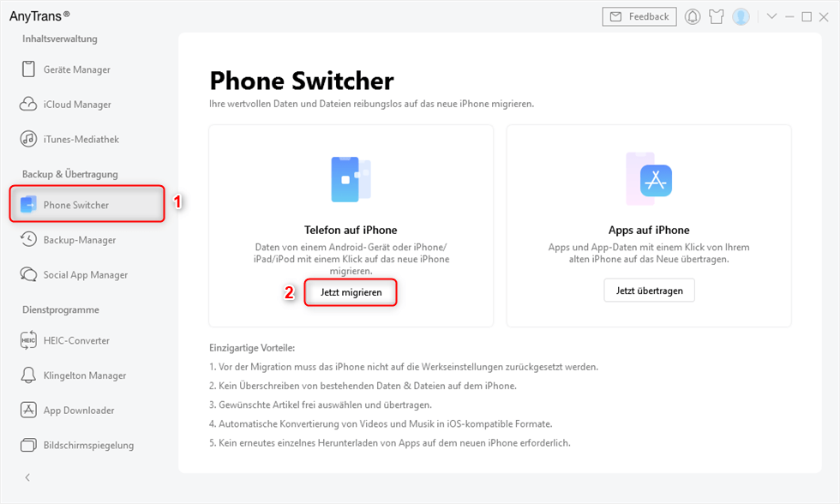Image resolution: width=840 pixels, height=504 pixels.
Task: Open the user account avatar
Action: tap(741, 17)
